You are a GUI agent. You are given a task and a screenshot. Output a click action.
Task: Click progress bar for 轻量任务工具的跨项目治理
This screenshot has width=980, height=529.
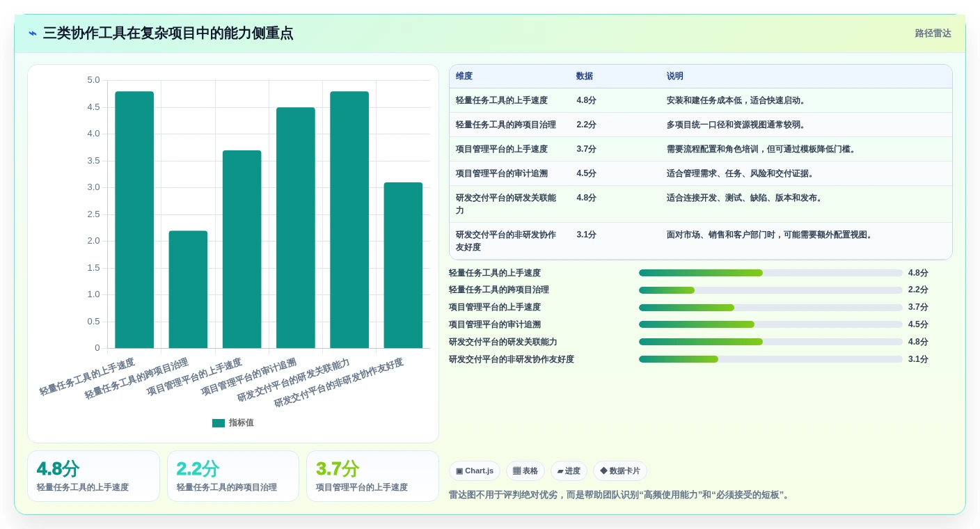(770, 290)
